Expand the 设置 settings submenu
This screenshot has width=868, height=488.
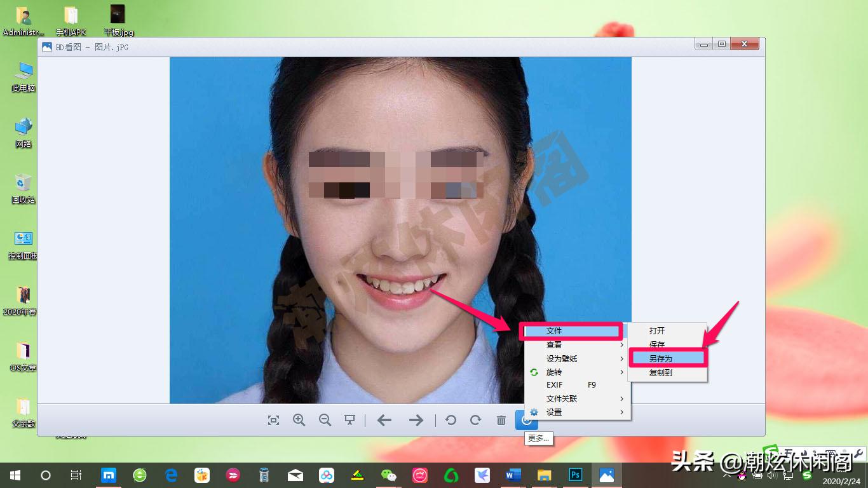click(x=553, y=412)
